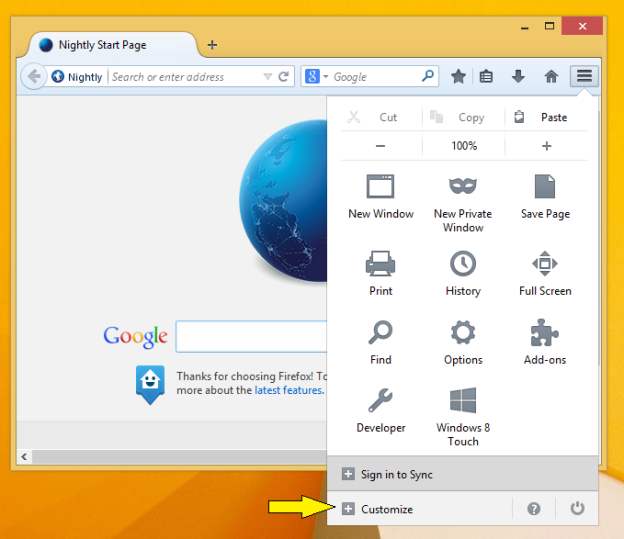Viewport: 624px width, 539px height.
Task: Reset zoom via 100% button
Action: pos(464,146)
